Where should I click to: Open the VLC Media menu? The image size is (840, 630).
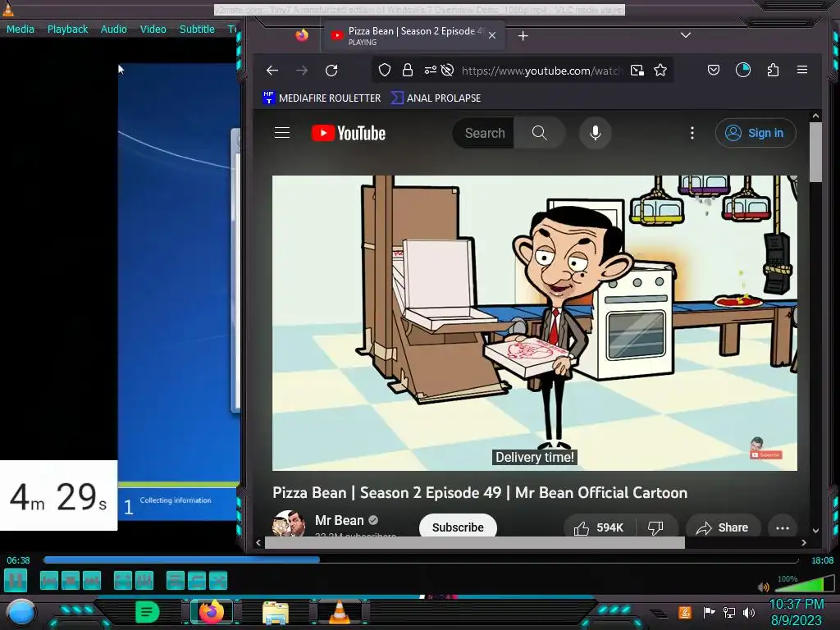21,29
